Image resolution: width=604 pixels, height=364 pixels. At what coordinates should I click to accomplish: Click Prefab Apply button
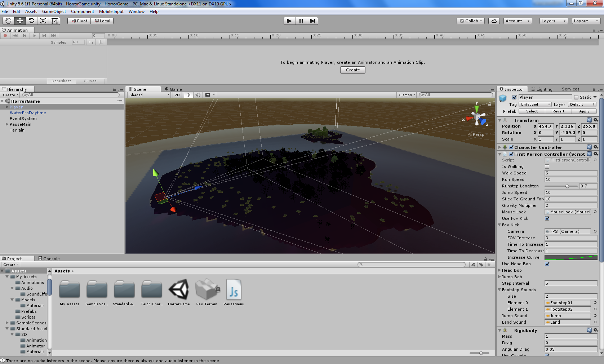[x=585, y=111]
